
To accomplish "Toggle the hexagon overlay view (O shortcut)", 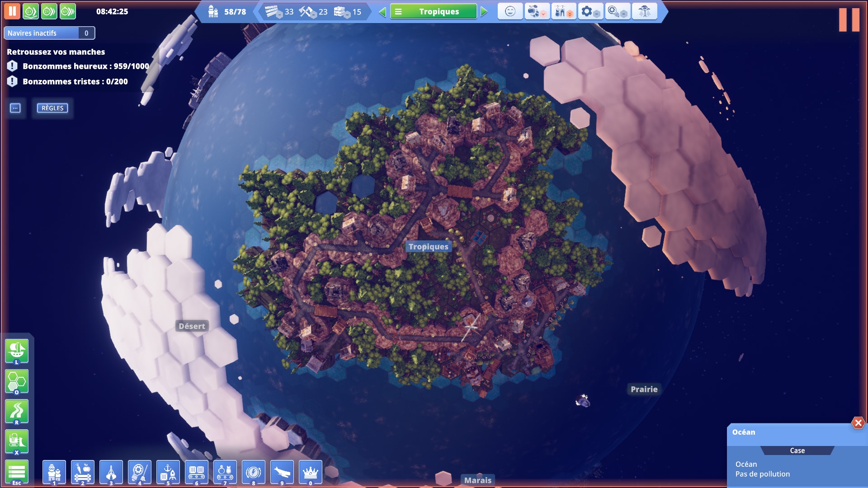I will click(x=17, y=382).
